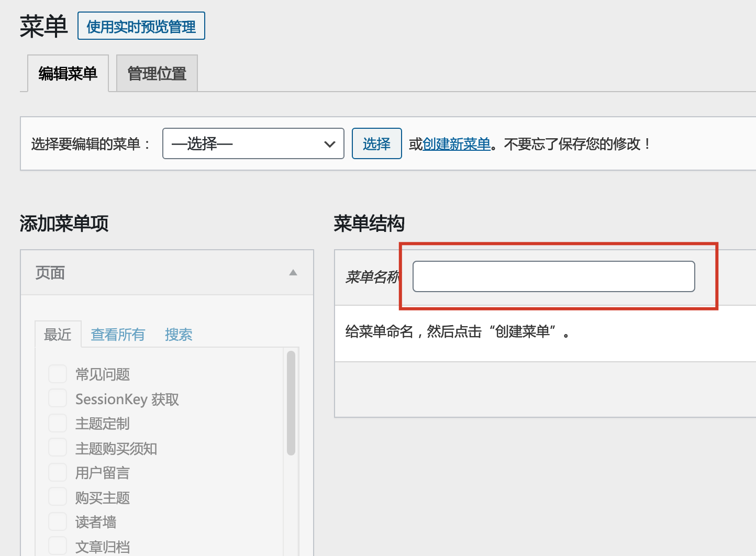
Task: Click the page list vertical scrollbar
Action: 291,403
